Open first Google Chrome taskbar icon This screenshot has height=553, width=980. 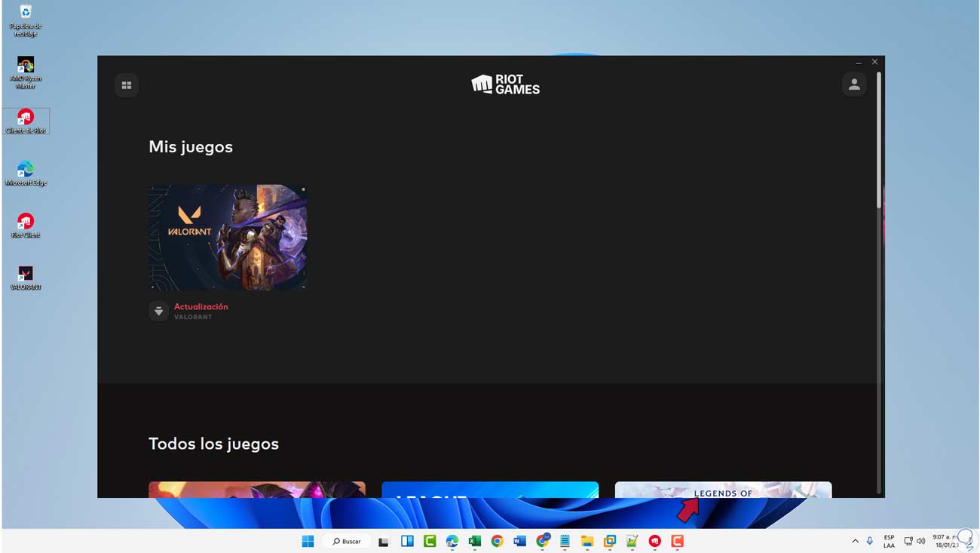click(x=497, y=541)
